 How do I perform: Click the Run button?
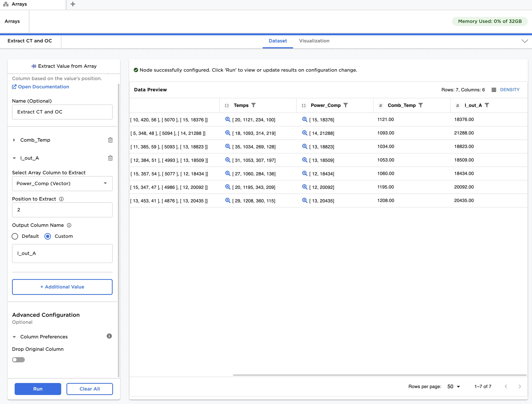(x=38, y=389)
